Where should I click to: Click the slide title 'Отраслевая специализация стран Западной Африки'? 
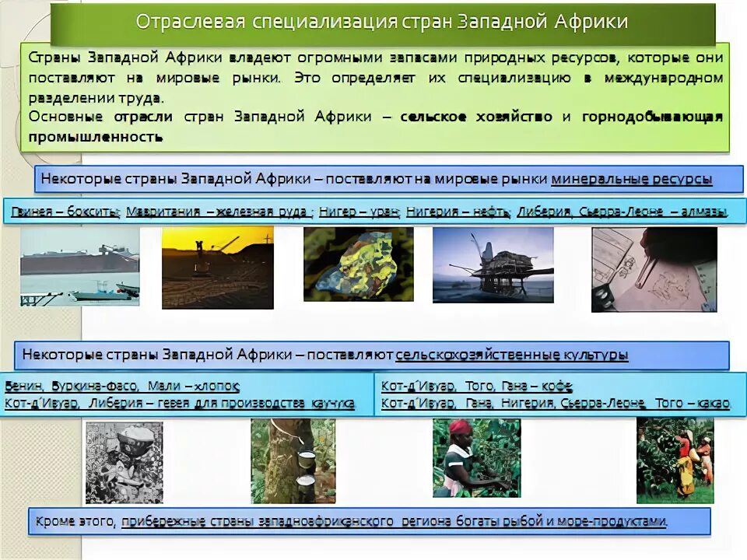tap(382, 22)
